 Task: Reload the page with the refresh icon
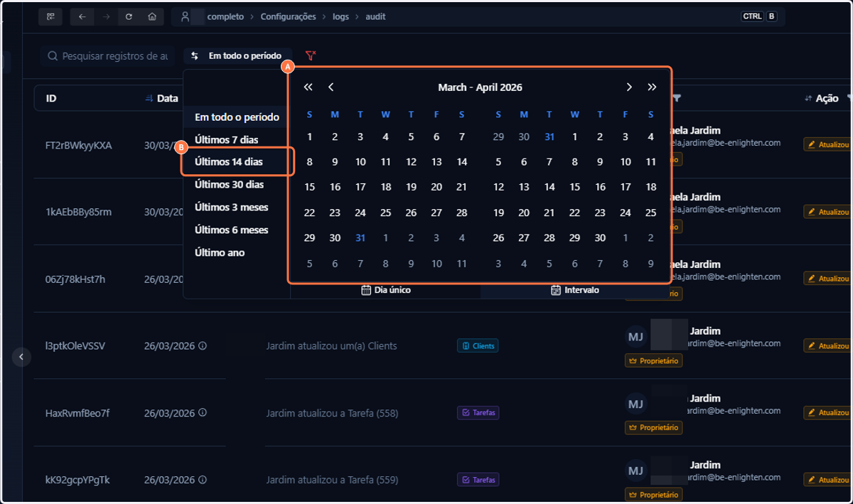tap(129, 16)
